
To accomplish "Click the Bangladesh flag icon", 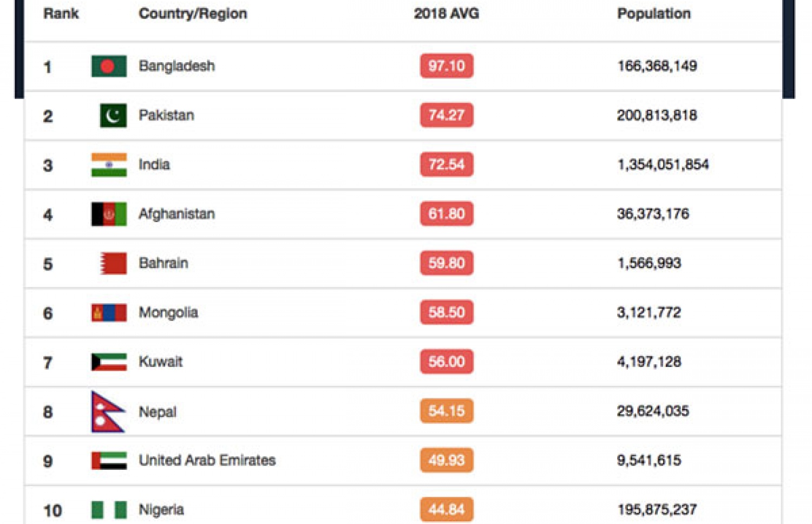I will pos(109,66).
